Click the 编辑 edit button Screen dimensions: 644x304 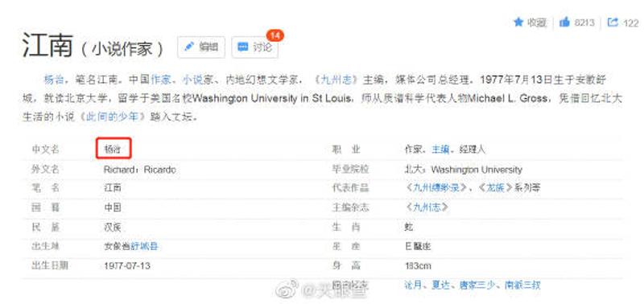[x=201, y=47]
